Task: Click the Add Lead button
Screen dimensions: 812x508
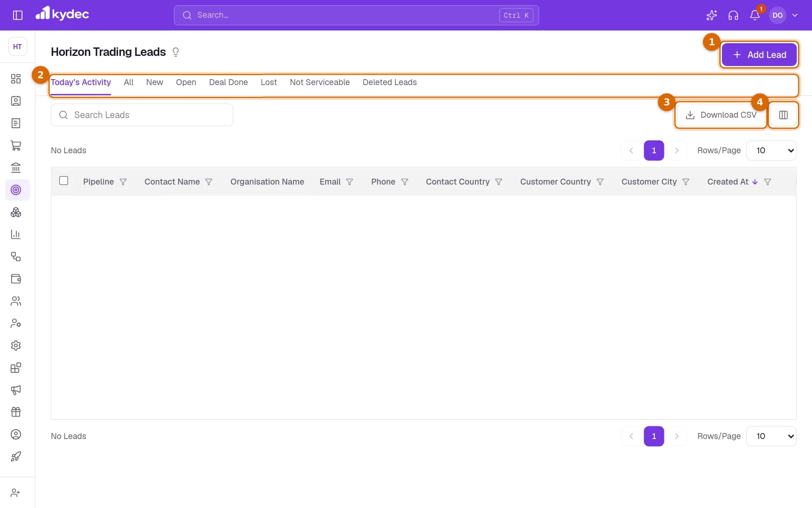Action: [x=760, y=55]
